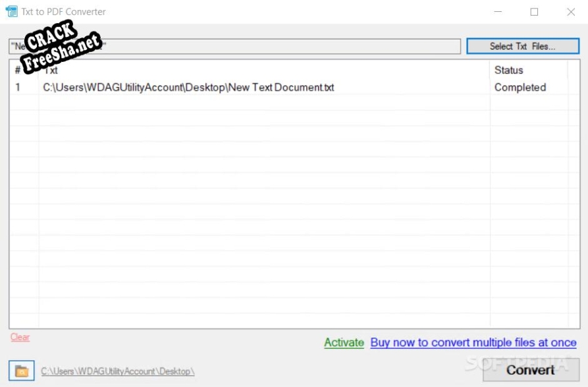Screen dimensions: 588x387
Task: Minimize the converter window
Action: coord(497,12)
